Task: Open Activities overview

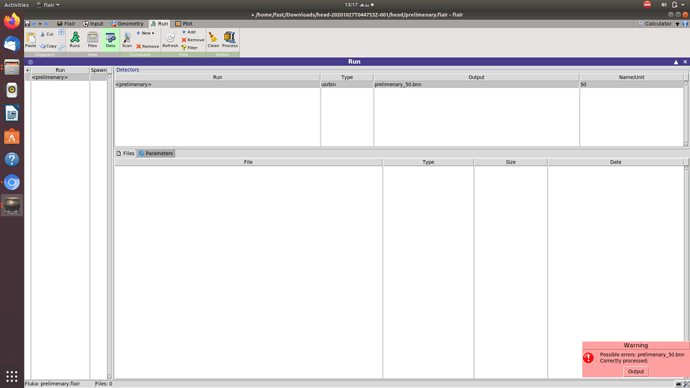Action: coord(16,5)
